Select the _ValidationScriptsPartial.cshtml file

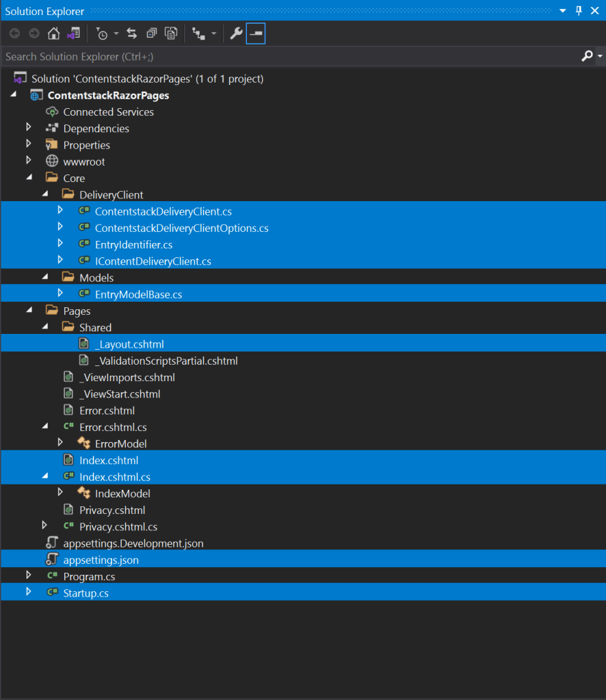166,361
